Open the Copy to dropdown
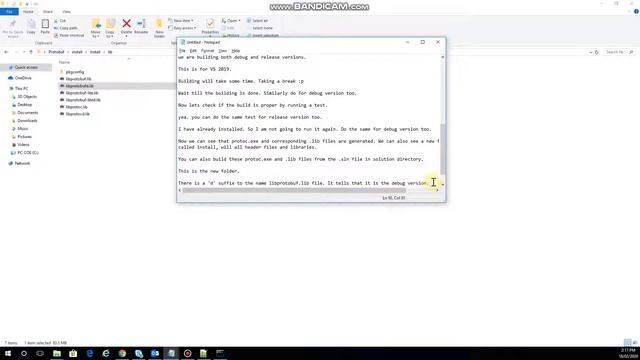This screenshot has width=640, height=360. click(x=110, y=28)
